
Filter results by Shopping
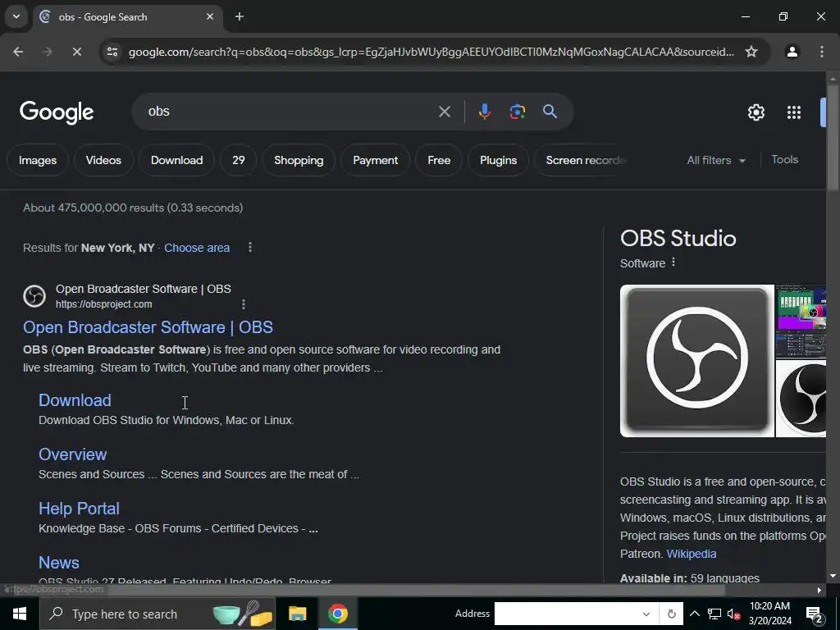coord(299,160)
